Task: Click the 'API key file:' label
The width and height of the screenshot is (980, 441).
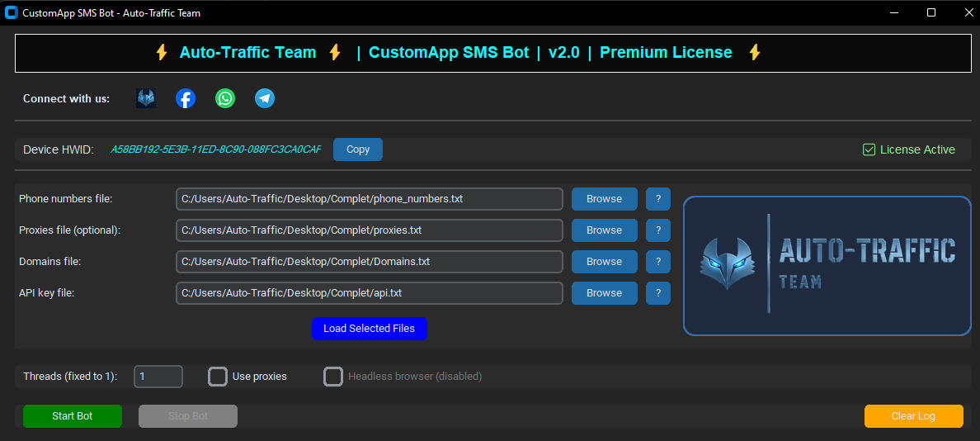Action: [47, 292]
